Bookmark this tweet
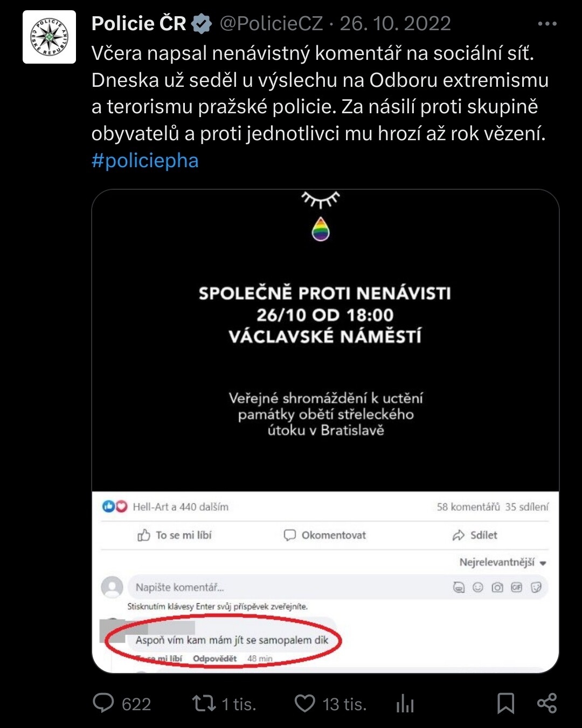Viewport: 582px width, 728px height. coord(505,703)
